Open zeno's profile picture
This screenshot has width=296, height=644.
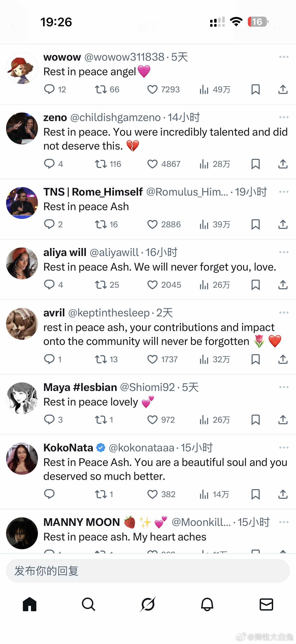point(22,128)
